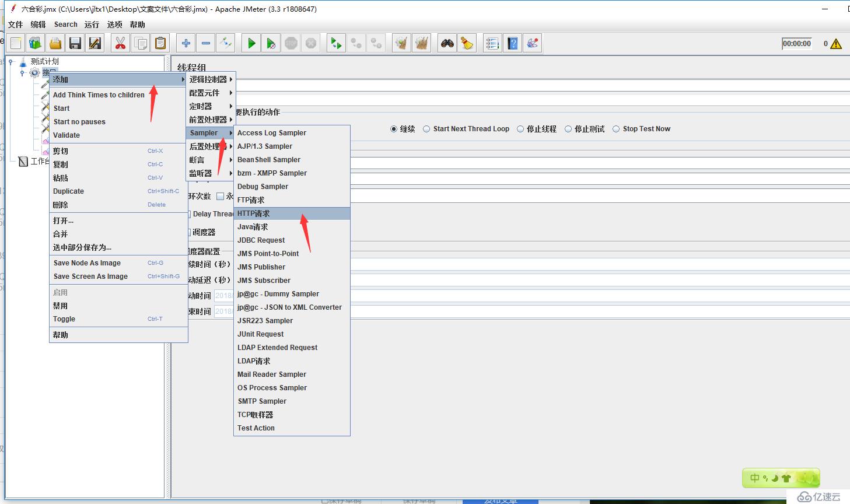Expand the 前置处理器 submenu
This screenshot has width=850, height=504.
[211, 120]
